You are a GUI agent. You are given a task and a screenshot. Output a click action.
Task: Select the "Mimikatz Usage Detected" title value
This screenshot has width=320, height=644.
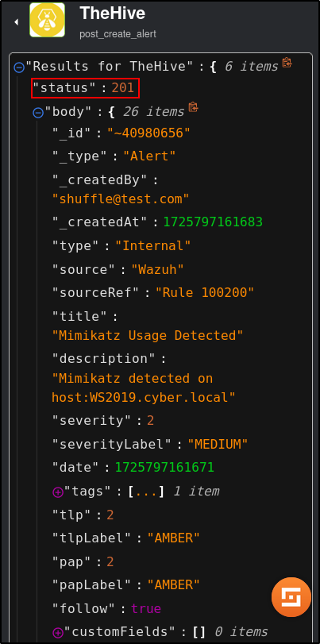(148, 336)
